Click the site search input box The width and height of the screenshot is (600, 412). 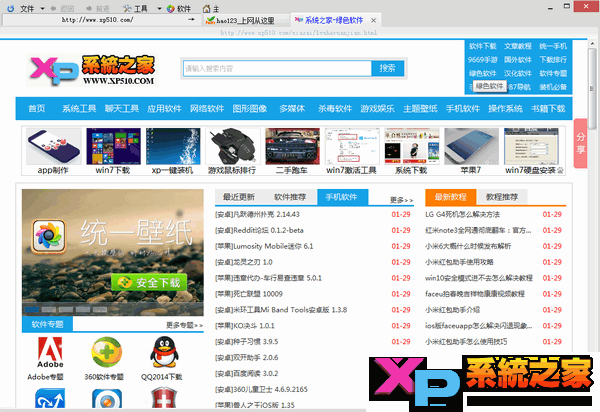pos(277,68)
